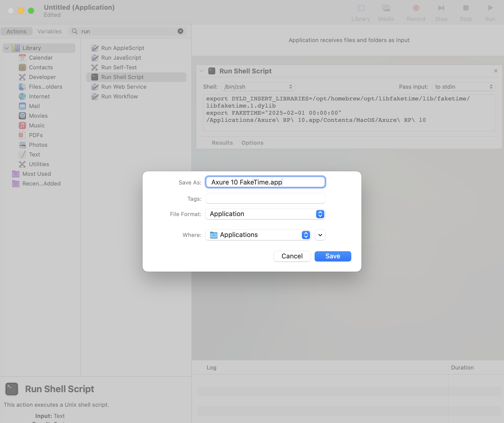Click the Record toolbar icon
This screenshot has height=423, width=504.
tap(416, 8)
